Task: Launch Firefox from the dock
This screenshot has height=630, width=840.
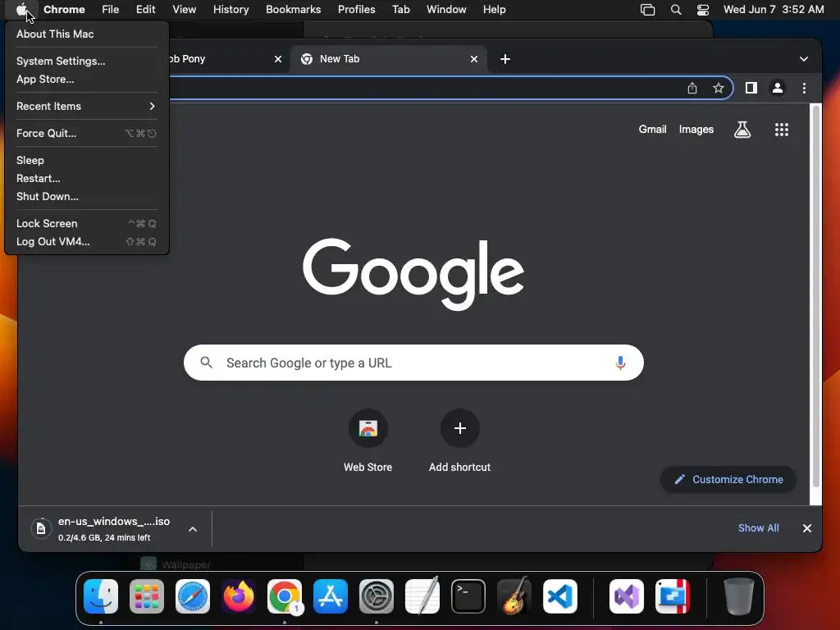Action: click(239, 596)
